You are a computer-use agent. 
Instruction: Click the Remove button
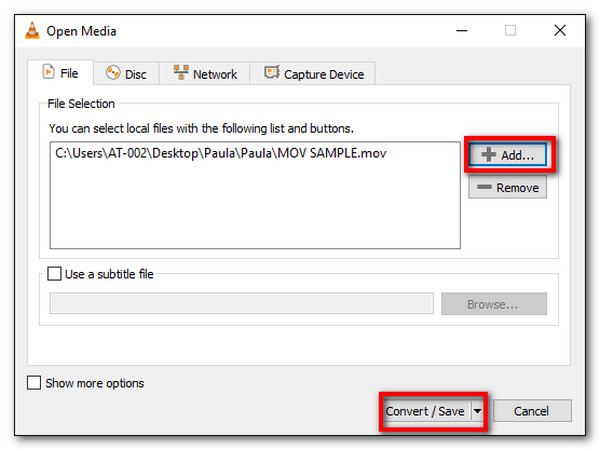coord(508,187)
